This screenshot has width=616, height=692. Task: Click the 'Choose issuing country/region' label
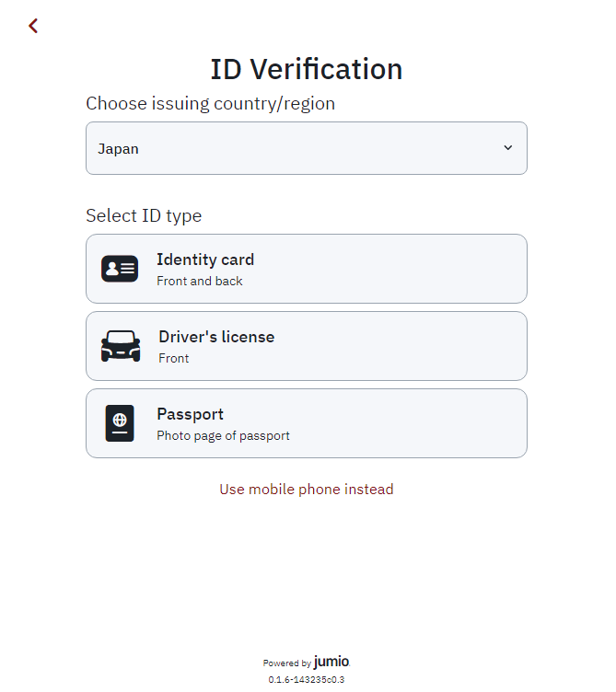[x=210, y=103]
